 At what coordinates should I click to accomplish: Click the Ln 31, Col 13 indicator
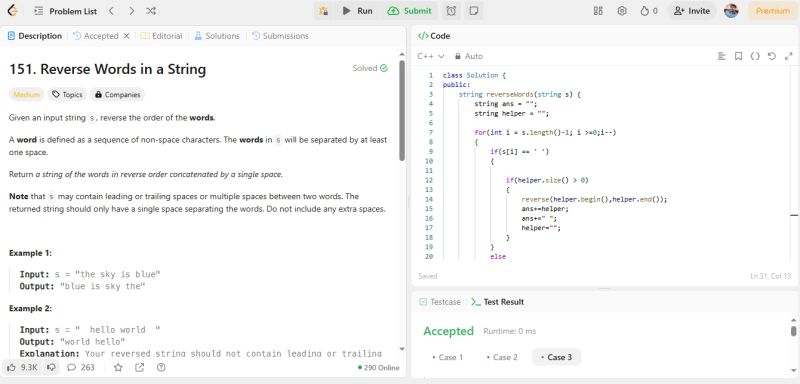(x=770, y=276)
